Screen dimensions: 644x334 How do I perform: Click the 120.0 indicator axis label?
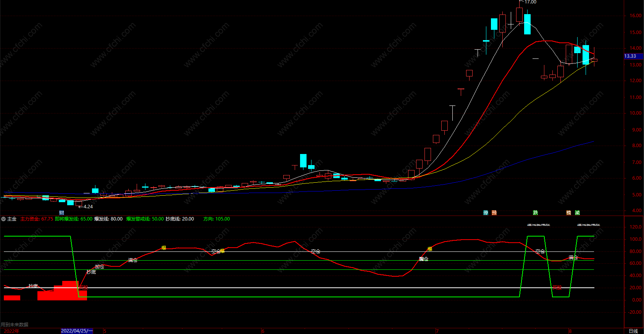coord(636,227)
